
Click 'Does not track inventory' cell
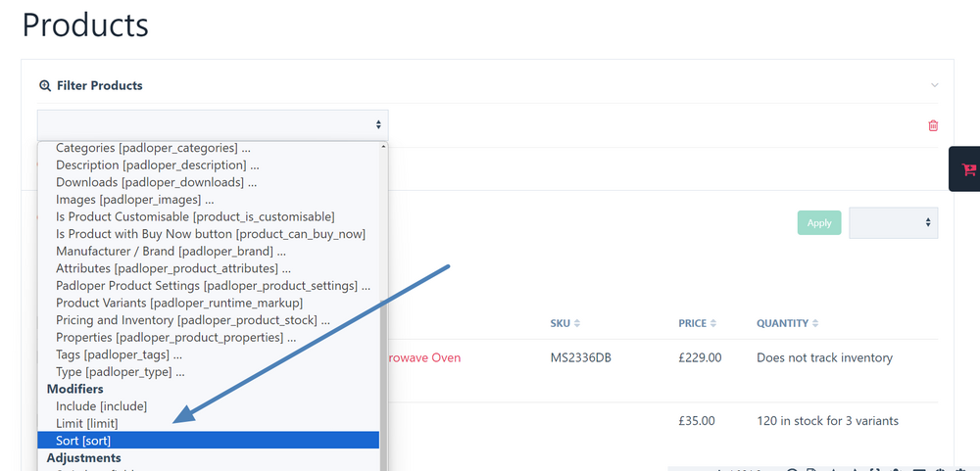(x=824, y=358)
